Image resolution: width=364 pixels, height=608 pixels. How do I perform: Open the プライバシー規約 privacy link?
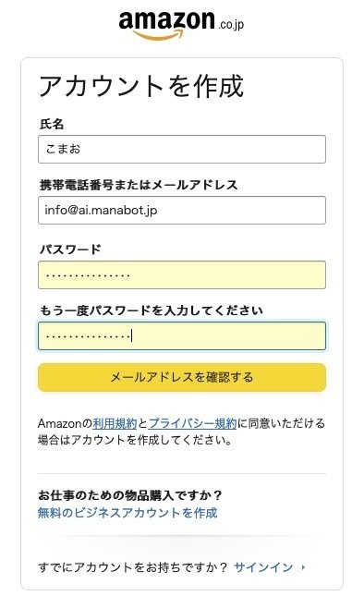[x=193, y=423]
